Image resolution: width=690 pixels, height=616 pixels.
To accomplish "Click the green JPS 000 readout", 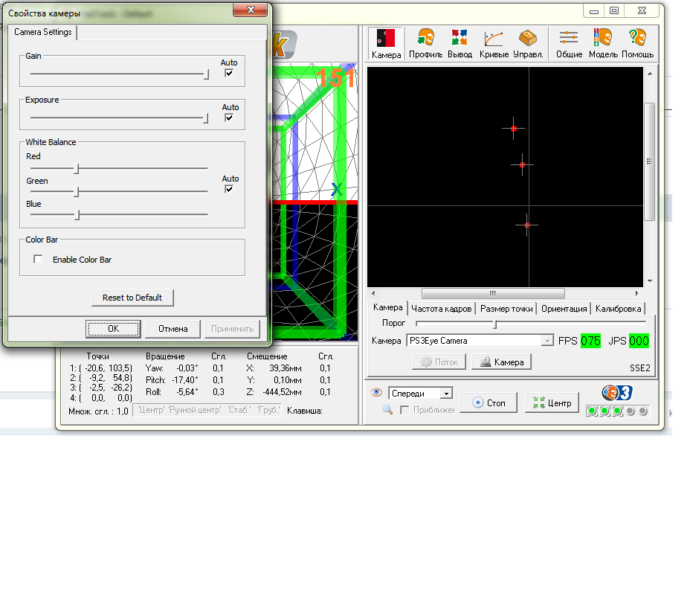I will (x=639, y=341).
